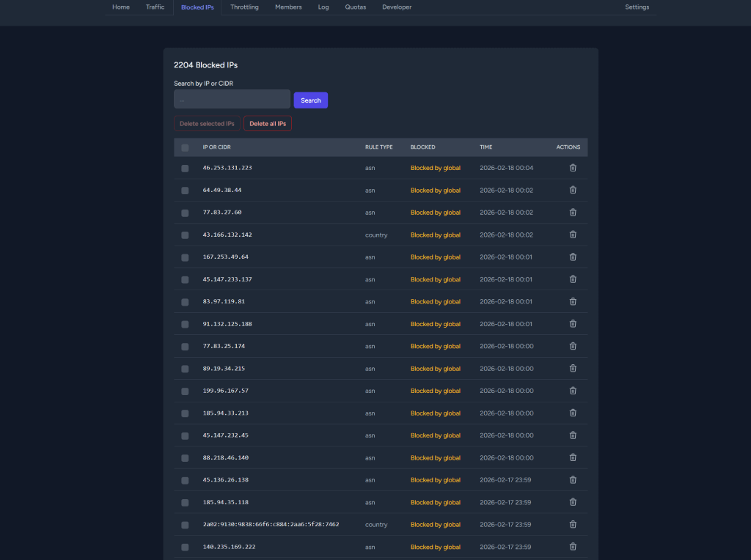Click the Delete all IPs button
Viewport: 751px width, 560px height.
[268, 123]
